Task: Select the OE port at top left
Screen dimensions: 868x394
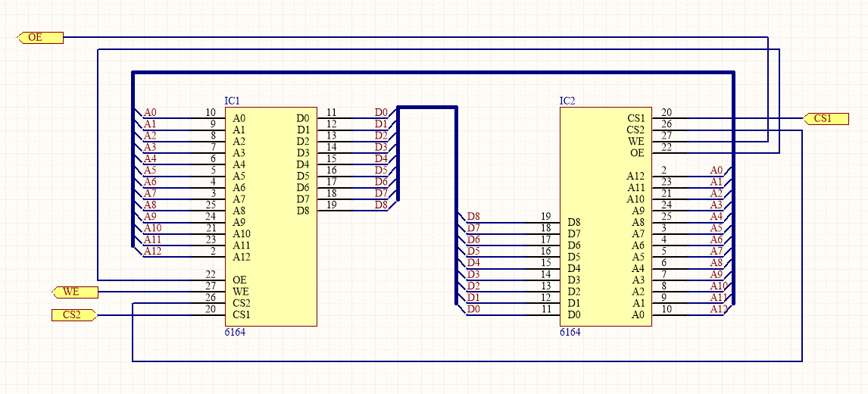Action: (39, 37)
